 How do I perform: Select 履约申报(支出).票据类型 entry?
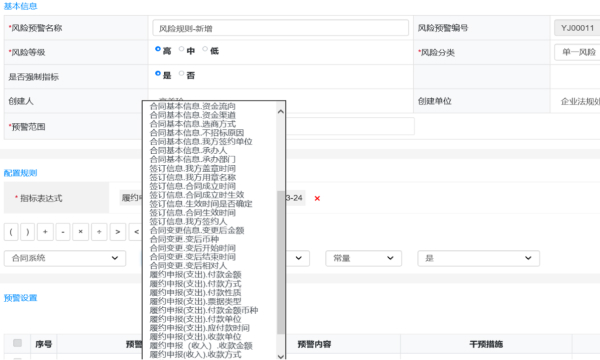click(195, 301)
